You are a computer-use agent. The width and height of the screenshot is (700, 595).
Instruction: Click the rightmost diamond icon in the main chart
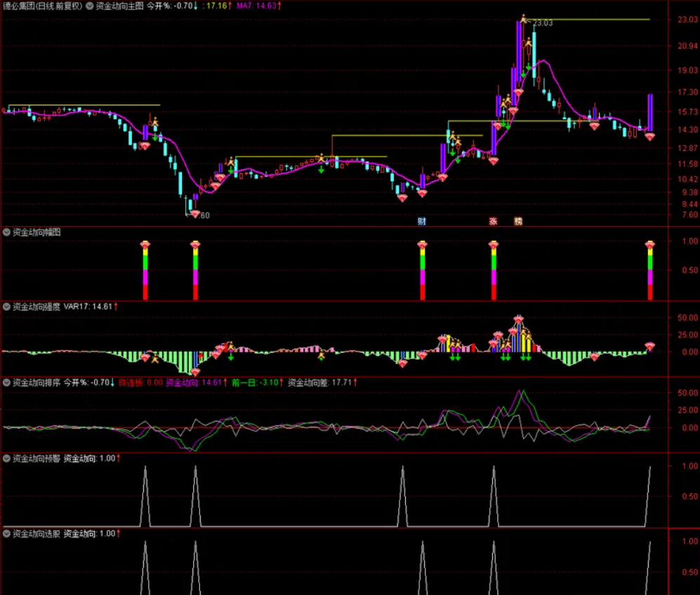tap(650, 137)
